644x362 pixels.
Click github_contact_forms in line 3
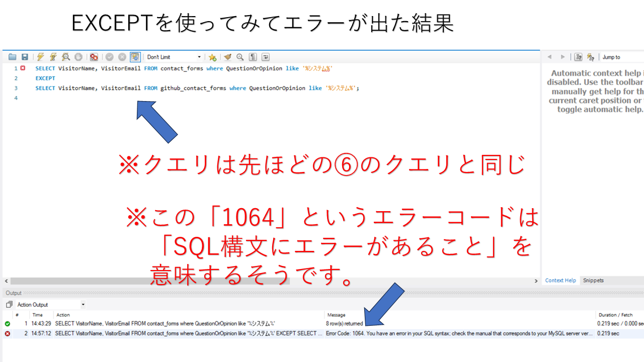tap(193, 88)
